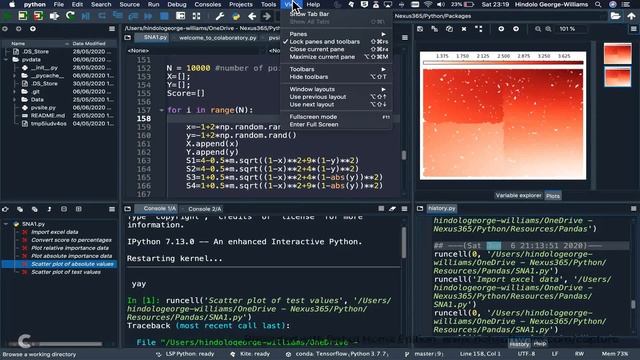640x360 pixels.
Task: Toggle Lock panes and toolbars option
Action: pos(336,42)
